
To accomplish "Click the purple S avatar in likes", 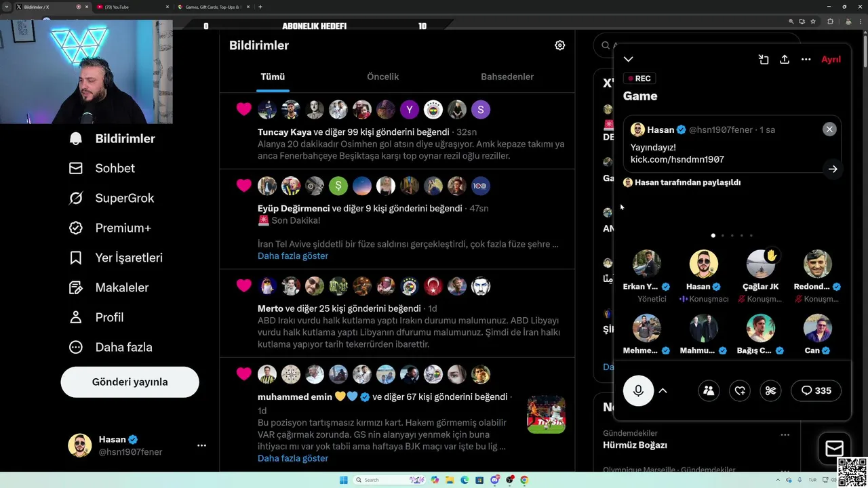I will pyautogui.click(x=480, y=109).
